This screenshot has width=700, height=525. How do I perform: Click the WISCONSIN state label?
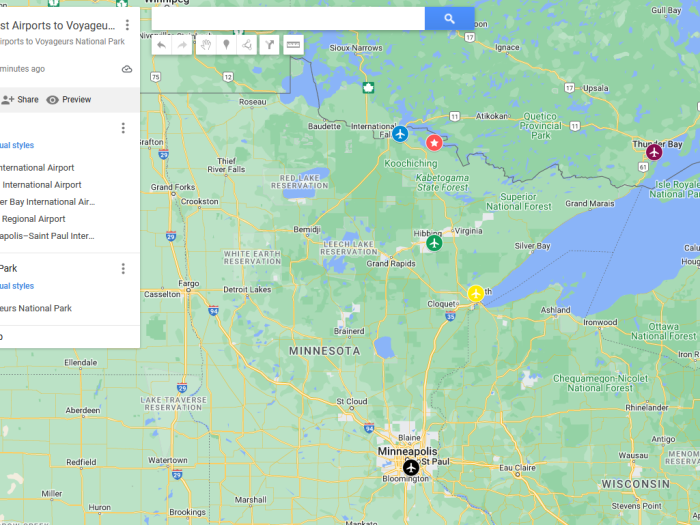coord(636,484)
